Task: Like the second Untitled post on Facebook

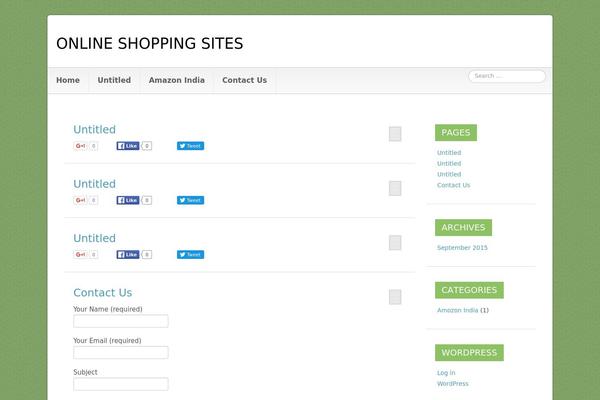Action: (128, 200)
